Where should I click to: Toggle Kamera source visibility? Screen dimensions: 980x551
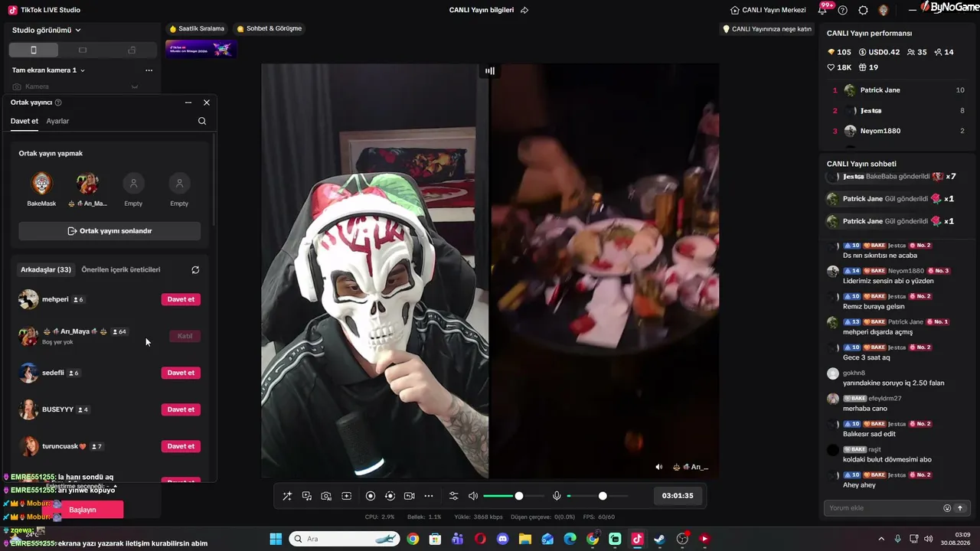[135, 86]
